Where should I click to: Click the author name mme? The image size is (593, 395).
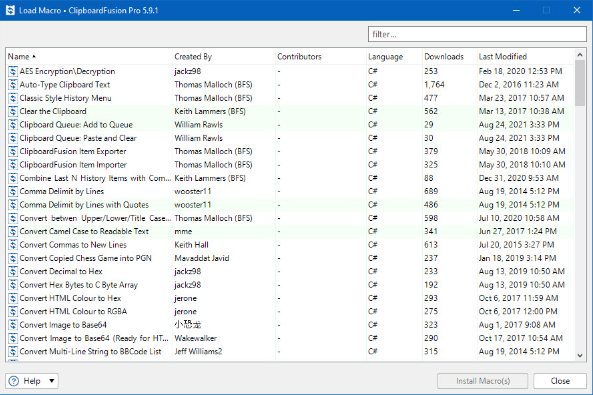pyautogui.click(x=183, y=231)
